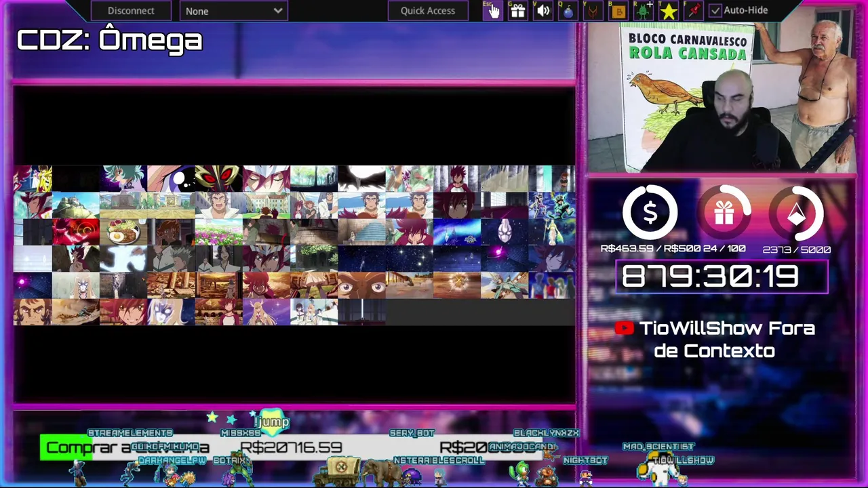Click the 'SERY_BOT' username
868x488 pixels.
click(412, 433)
